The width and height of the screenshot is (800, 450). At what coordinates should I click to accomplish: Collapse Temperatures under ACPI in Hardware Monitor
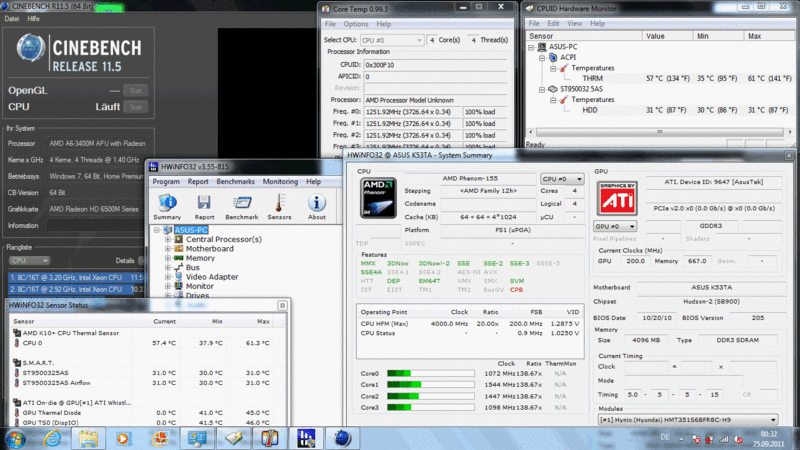point(553,68)
